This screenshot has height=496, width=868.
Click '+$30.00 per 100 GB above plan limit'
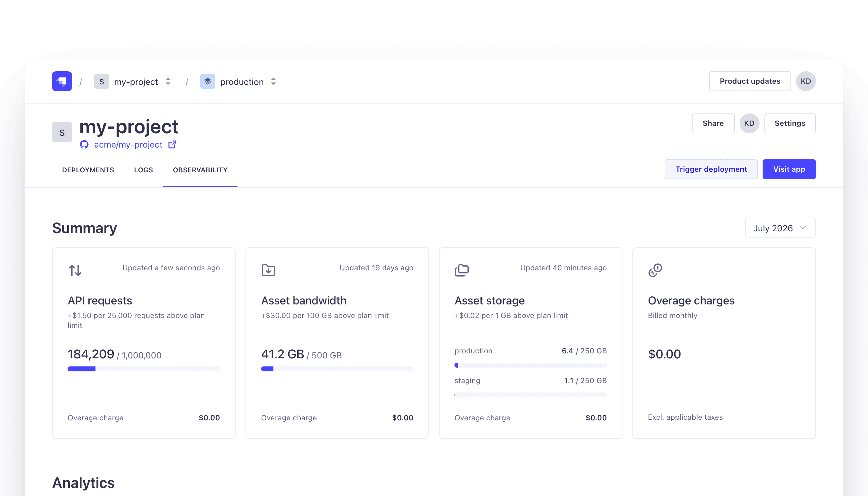click(x=325, y=316)
